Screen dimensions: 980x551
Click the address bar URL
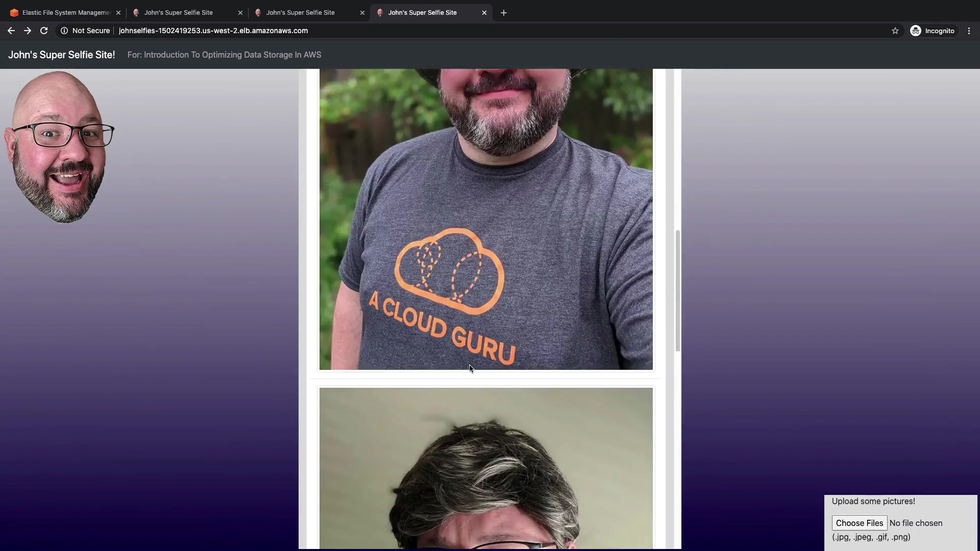click(x=213, y=31)
